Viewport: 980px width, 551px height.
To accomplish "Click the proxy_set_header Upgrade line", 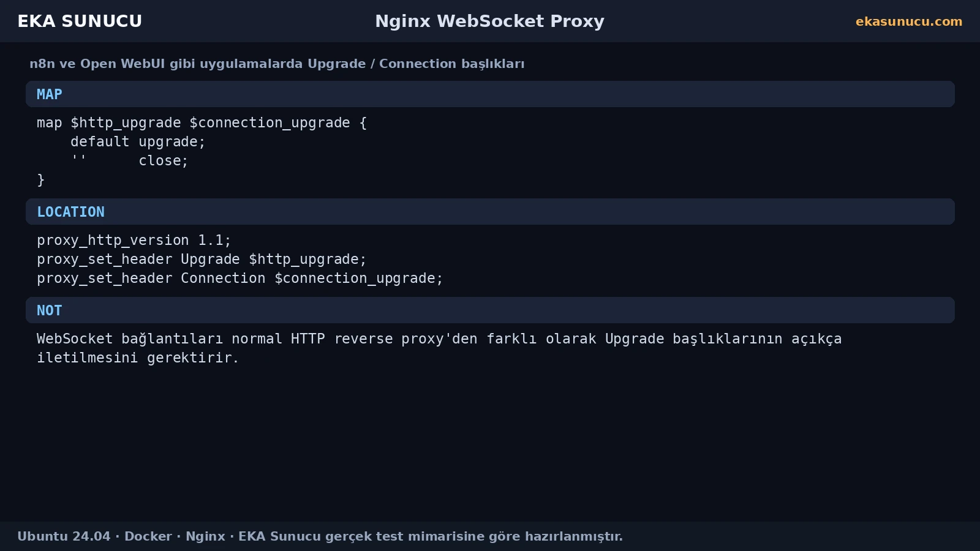I will (202, 260).
